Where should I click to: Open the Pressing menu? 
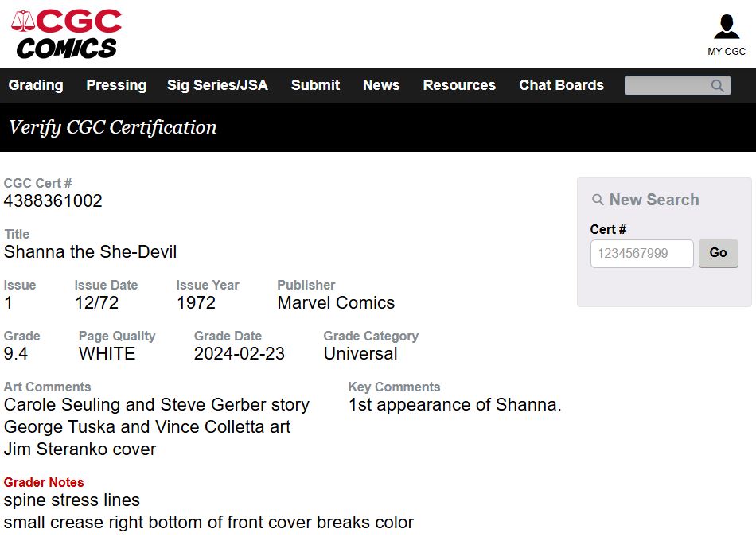[x=116, y=85]
